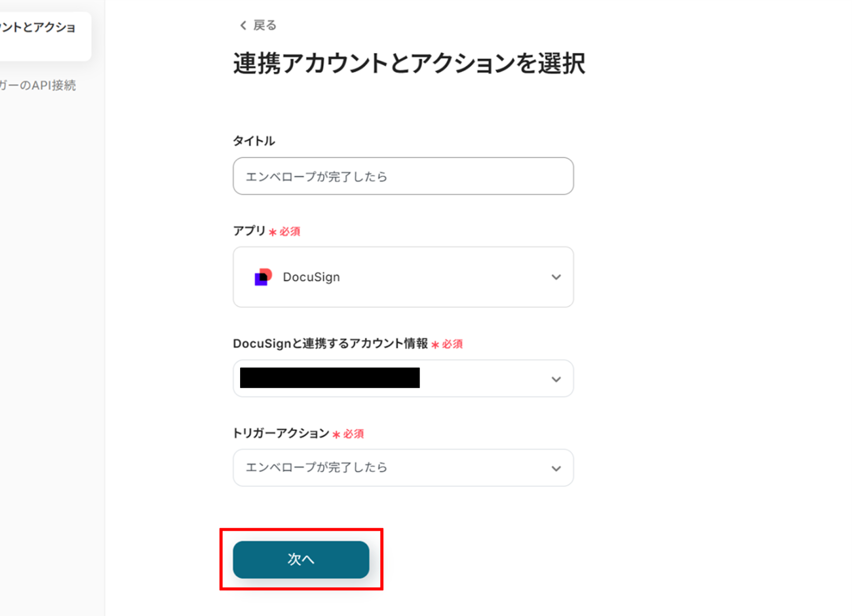This screenshot has width=852, height=616.
Task: Click the トリガーアクション field label
Action: point(281,433)
